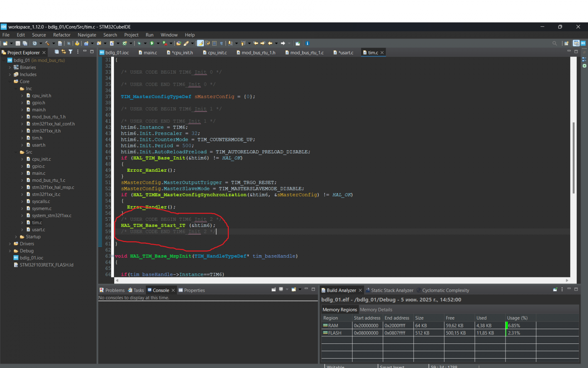Open the Device Configuration Tool MX perspective
Screen dimensions: 588x368
(x=583, y=43)
